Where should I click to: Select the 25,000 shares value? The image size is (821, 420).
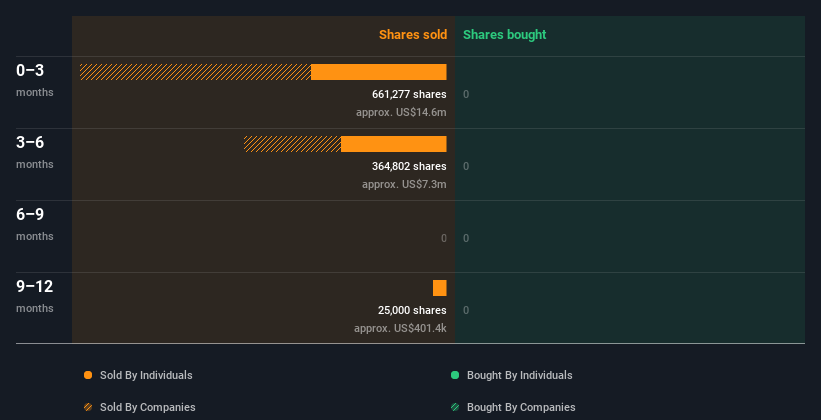412,311
